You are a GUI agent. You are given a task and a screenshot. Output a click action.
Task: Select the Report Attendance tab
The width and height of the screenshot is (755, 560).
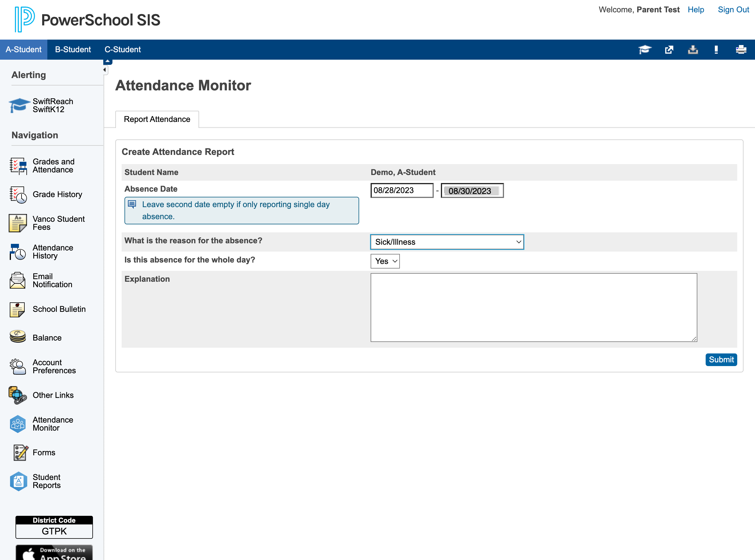pos(157,119)
